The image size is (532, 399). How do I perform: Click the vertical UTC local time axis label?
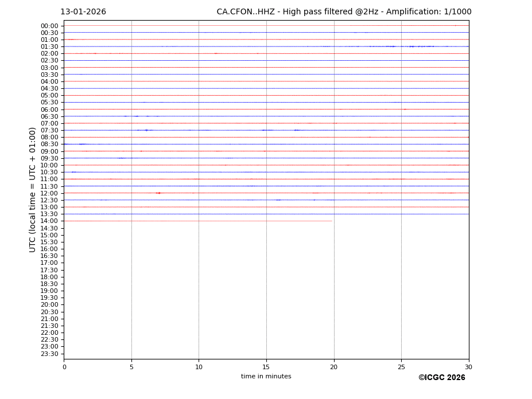(33, 190)
